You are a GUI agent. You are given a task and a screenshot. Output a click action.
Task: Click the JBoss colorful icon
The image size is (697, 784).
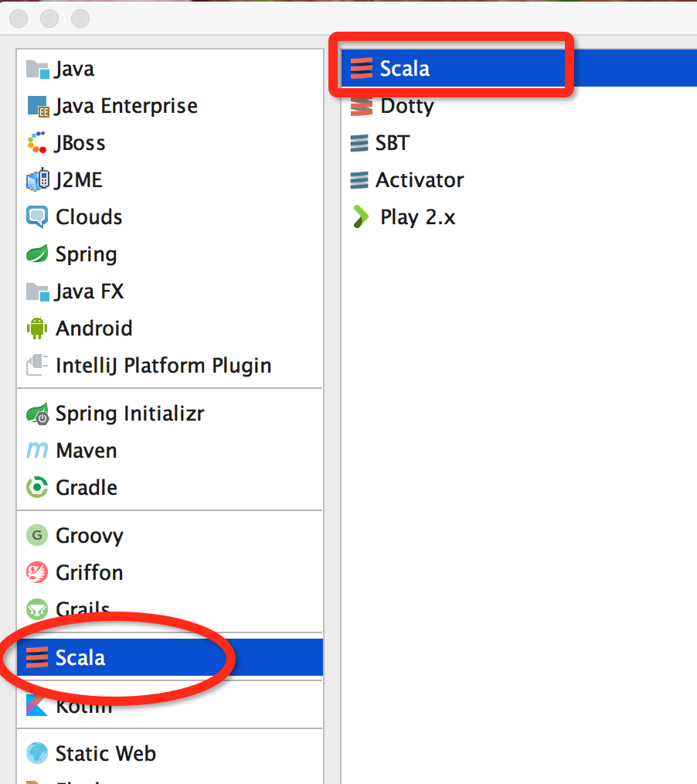coord(36,142)
